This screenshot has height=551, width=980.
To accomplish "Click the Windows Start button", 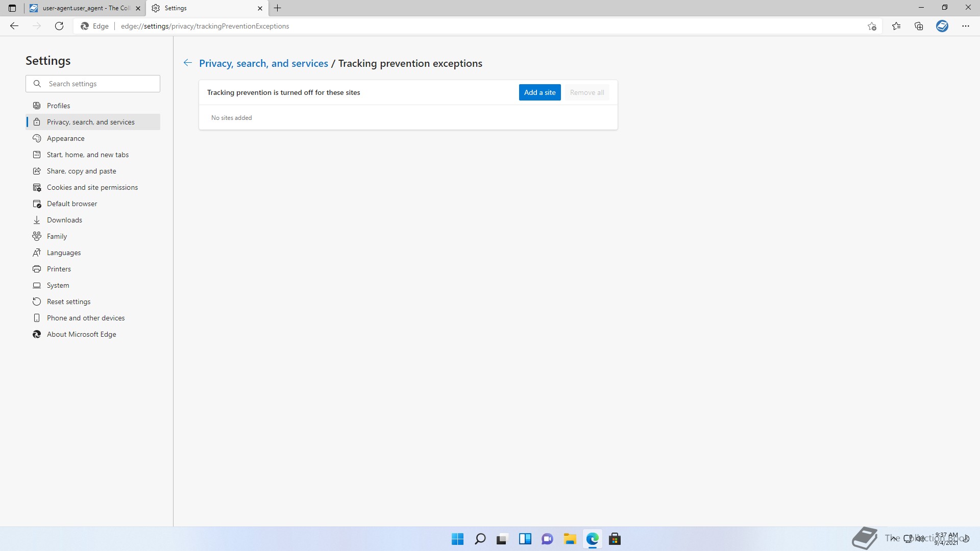I will 457,539.
